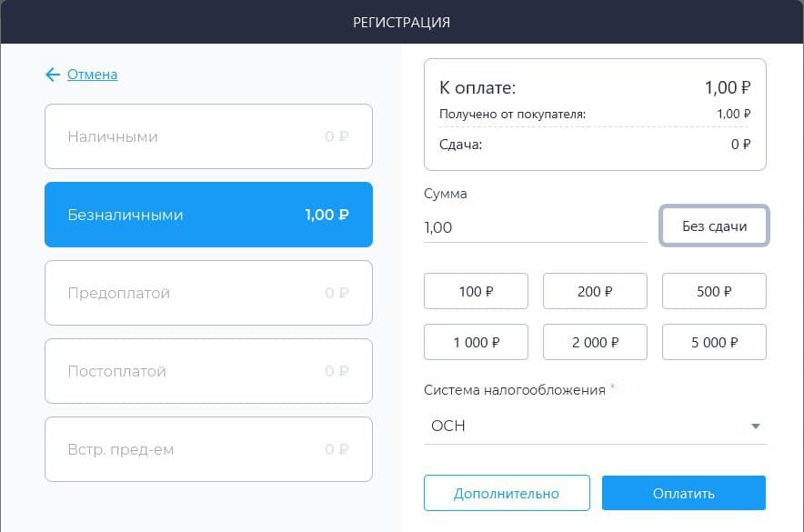Open the Отмена link
Viewport: 804px width, 532px height.
pyautogui.click(x=92, y=75)
